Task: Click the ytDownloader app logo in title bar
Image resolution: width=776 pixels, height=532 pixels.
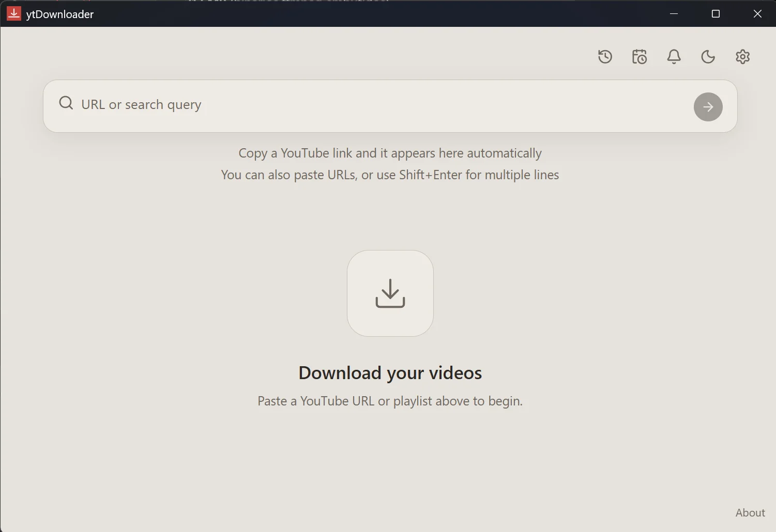Action: coord(13,13)
